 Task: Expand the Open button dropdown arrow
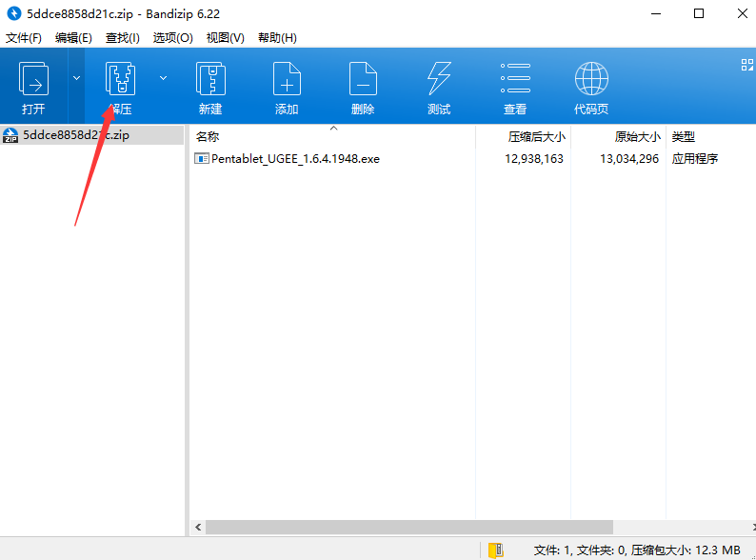pyautogui.click(x=77, y=78)
